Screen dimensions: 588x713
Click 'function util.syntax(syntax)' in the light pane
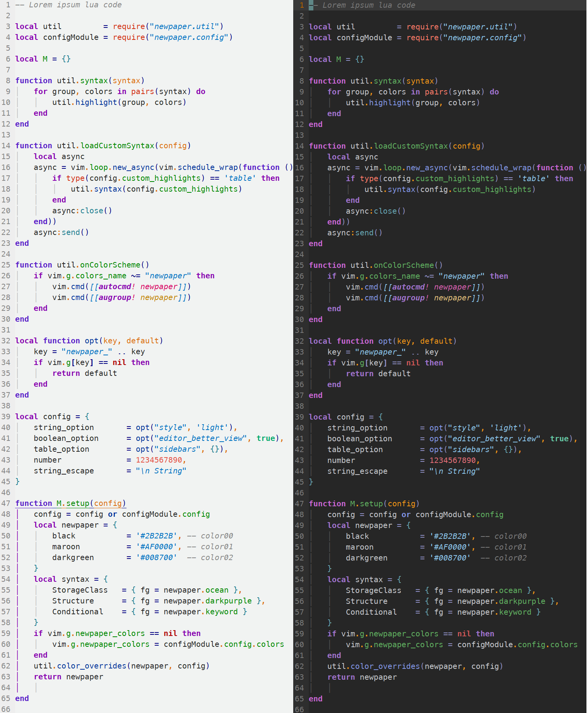pos(80,81)
